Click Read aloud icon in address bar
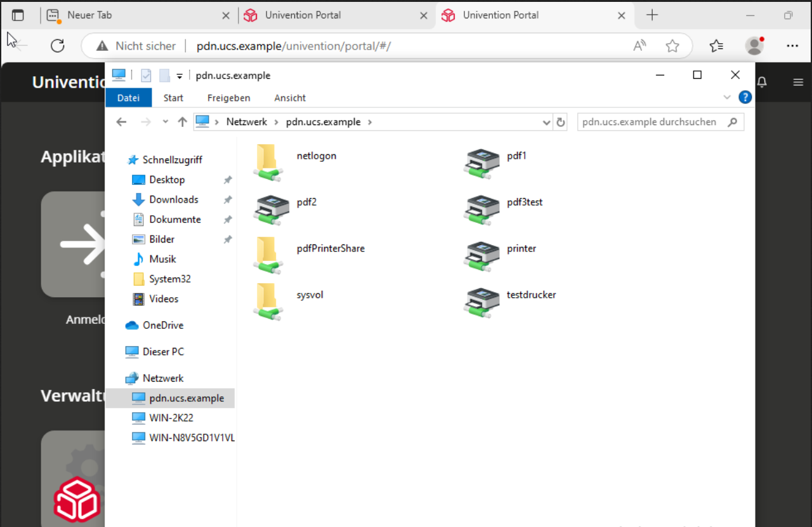812x527 pixels. tap(639, 46)
